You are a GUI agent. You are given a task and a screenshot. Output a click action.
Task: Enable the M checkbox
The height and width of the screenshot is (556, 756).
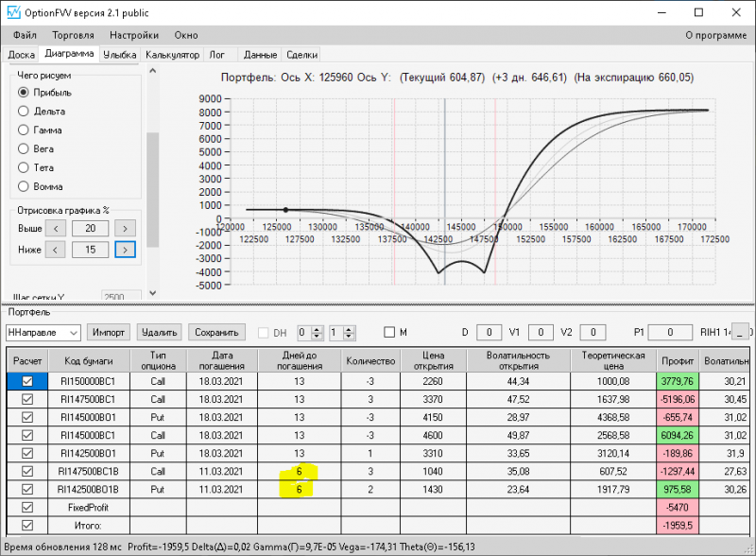(389, 332)
